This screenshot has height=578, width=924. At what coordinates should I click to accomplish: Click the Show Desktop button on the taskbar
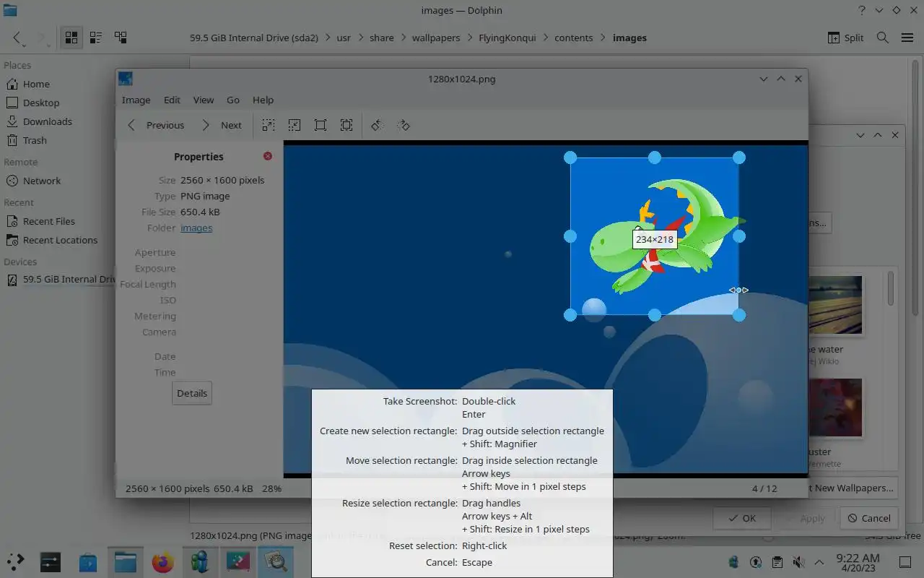click(905, 561)
